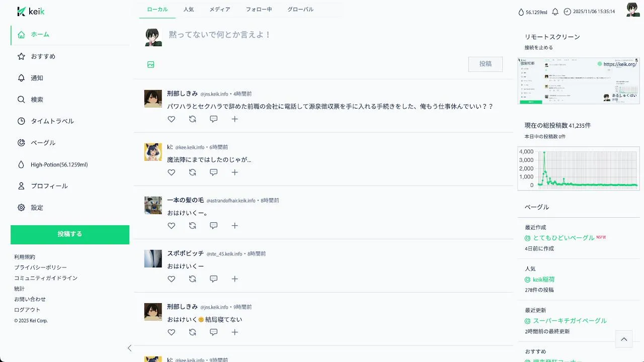Image resolution: width=644 pixels, height=362 pixels.
Task: Open the とてもひどいベーグル link
Action: [x=563, y=238]
